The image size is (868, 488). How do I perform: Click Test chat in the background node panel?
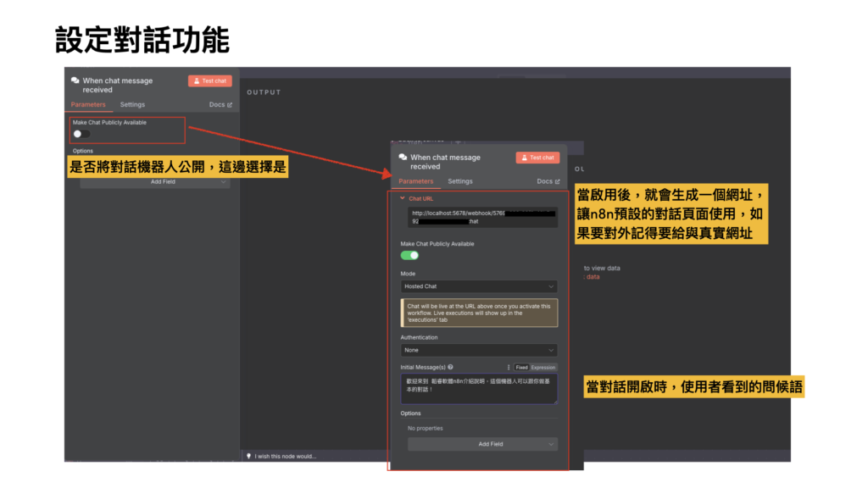pos(210,80)
